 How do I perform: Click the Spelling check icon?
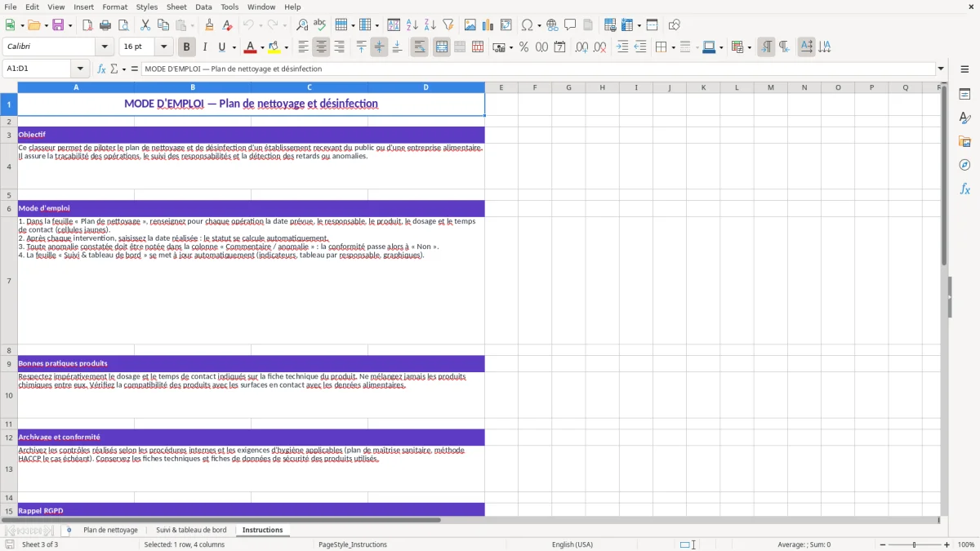click(x=319, y=25)
